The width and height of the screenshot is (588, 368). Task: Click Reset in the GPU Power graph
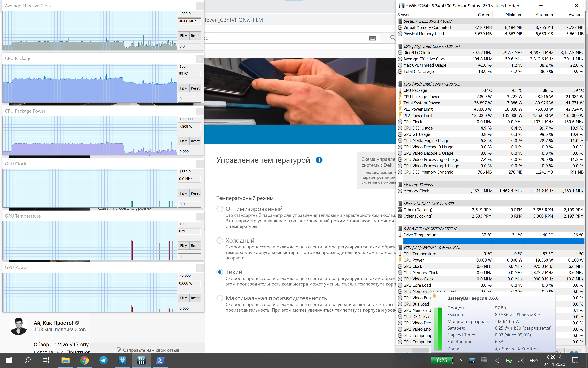pyautogui.click(x=195, y=298)
